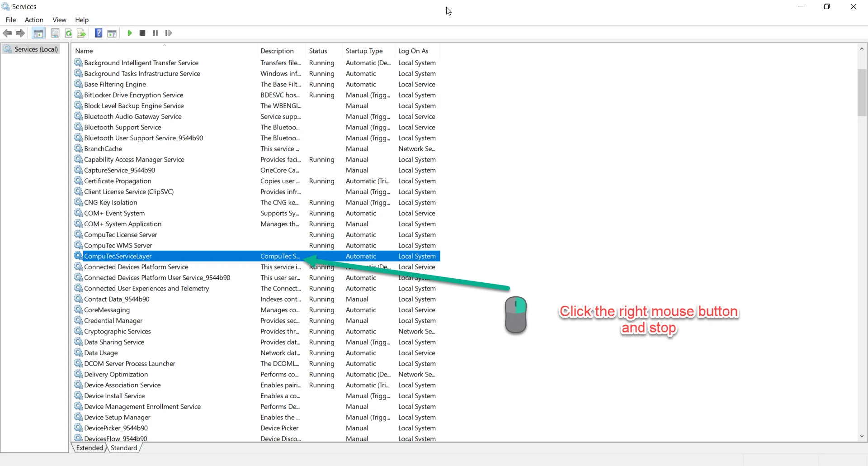868x466 pixels.
Task: Click the Refresh toolbar icon
Action: (69, 33)
